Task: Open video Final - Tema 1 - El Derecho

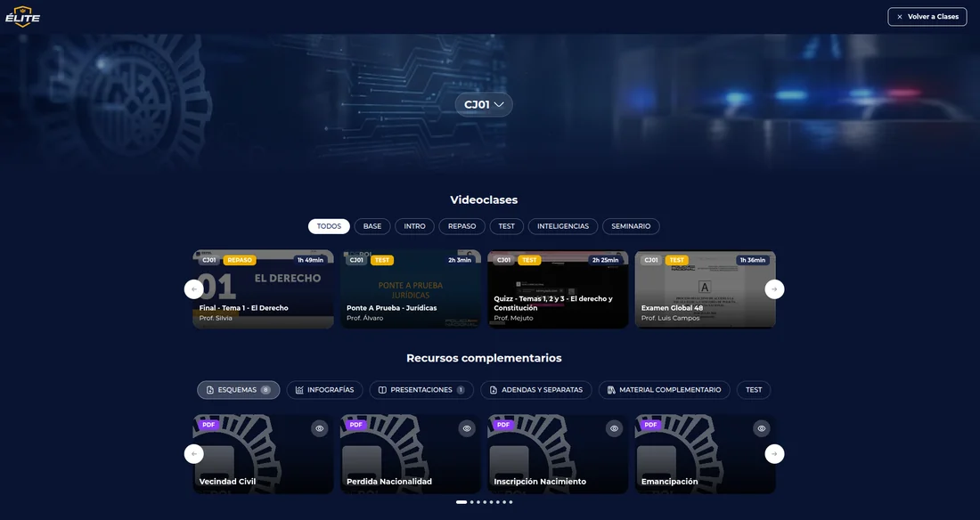Action: coord(263,289)
